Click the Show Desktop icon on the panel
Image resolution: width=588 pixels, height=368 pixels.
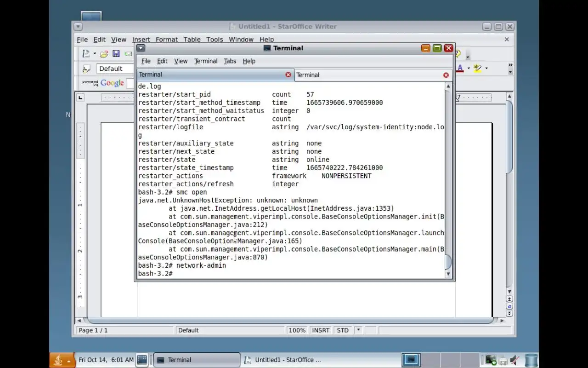[x=142, y=360]
